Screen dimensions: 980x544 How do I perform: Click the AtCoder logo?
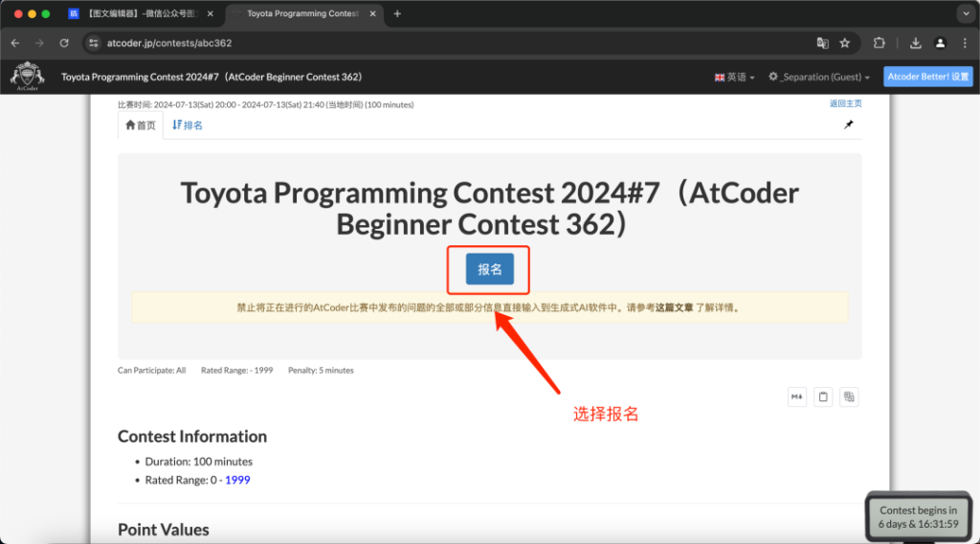[27, 77]
